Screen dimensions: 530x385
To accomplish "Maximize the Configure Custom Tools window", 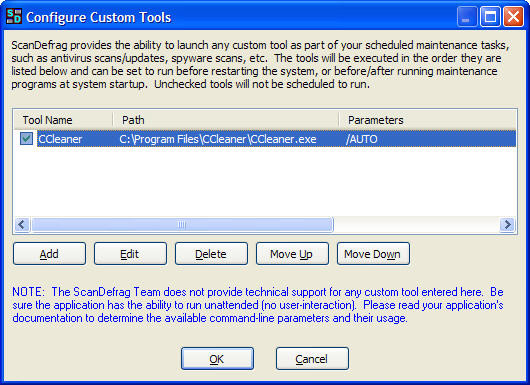I will coord(490,17).
